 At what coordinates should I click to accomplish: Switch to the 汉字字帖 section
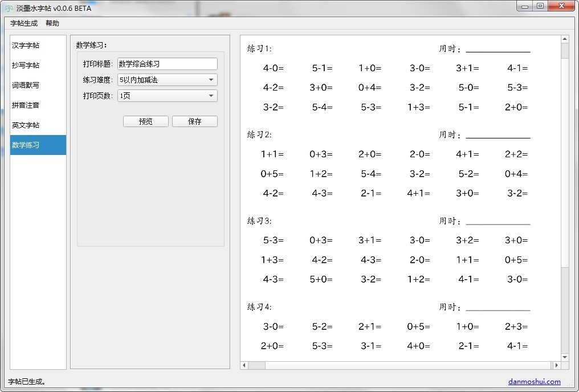(26, 45)
